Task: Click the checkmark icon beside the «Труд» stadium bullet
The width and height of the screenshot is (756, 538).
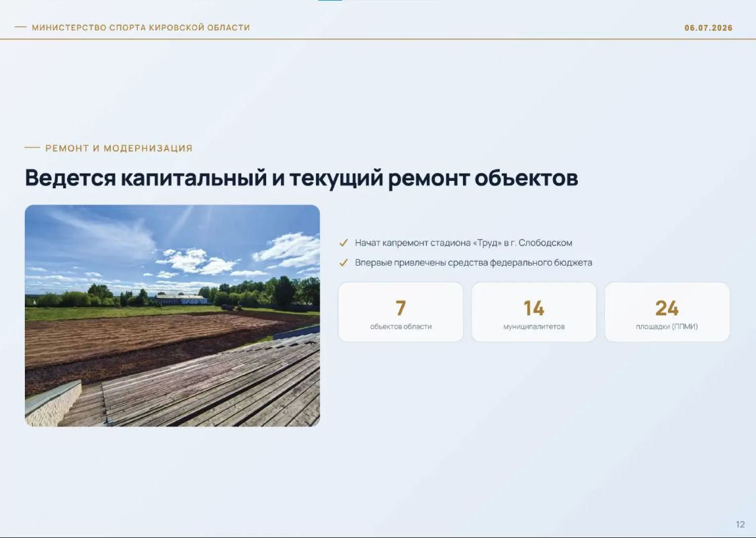Action: coord(343,243)
